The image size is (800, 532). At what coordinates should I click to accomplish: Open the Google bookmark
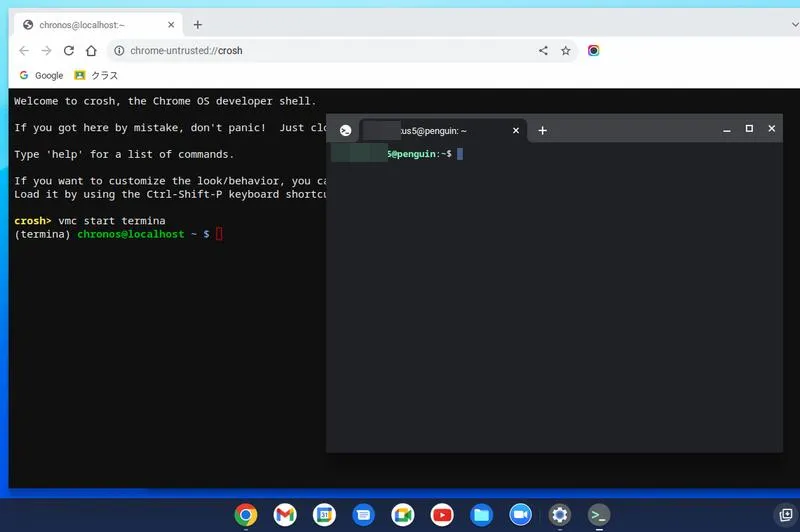(41, 75)
